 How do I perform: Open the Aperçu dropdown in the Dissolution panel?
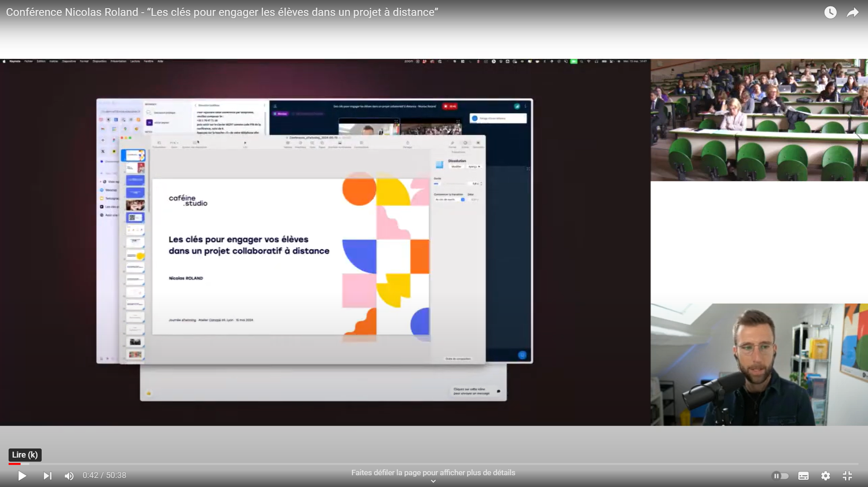point(474,167)
